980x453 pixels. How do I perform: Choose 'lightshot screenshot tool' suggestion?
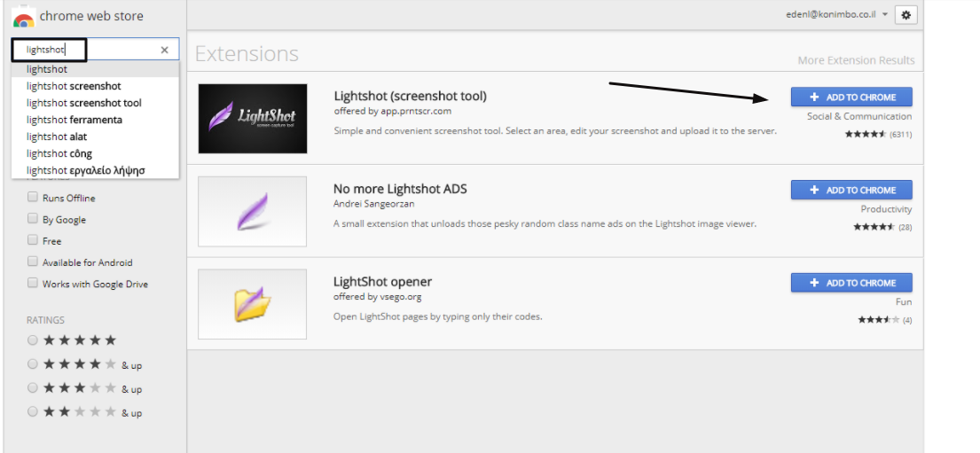click(x=95, y=103)
